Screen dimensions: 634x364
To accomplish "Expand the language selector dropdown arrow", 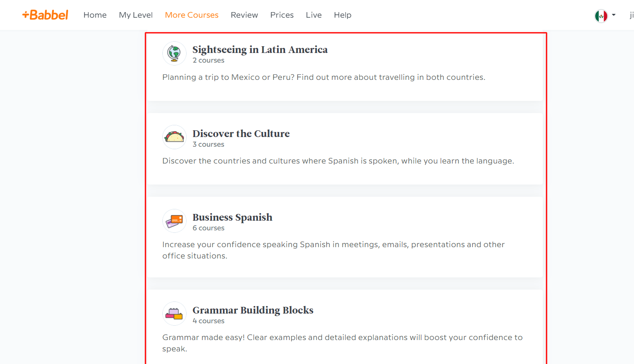I will click(614, 15).
